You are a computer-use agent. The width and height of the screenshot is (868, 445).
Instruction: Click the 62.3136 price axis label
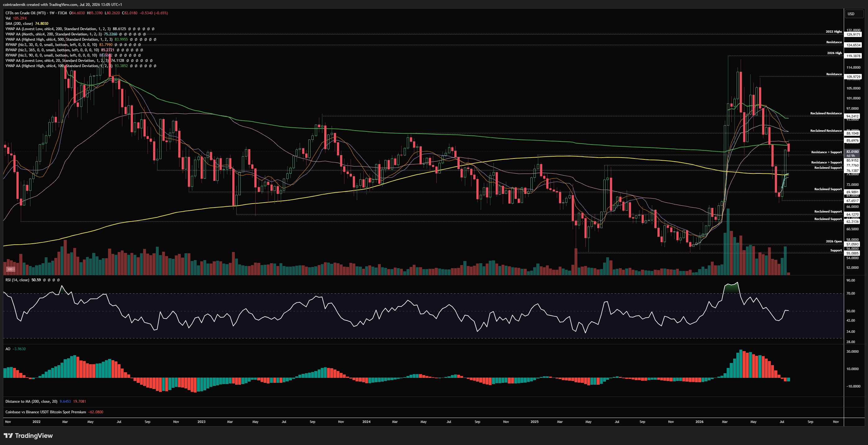pos(852,222)
